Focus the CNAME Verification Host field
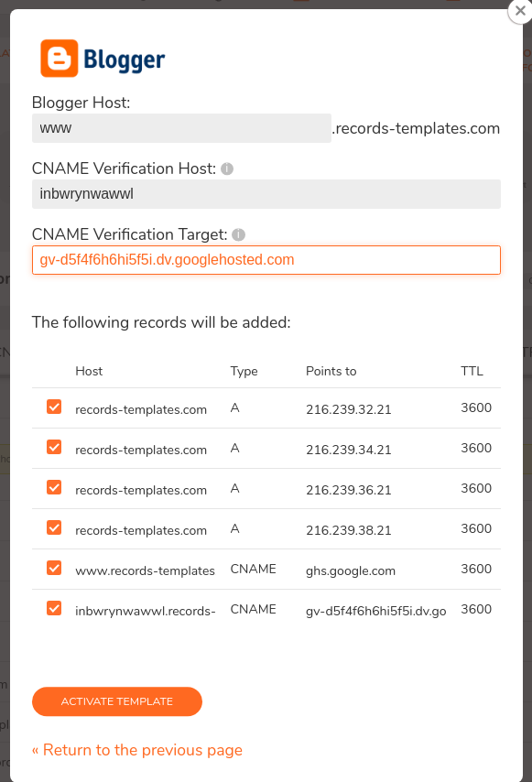This screenshot has width=532, height=782. (x=266, y=194)
